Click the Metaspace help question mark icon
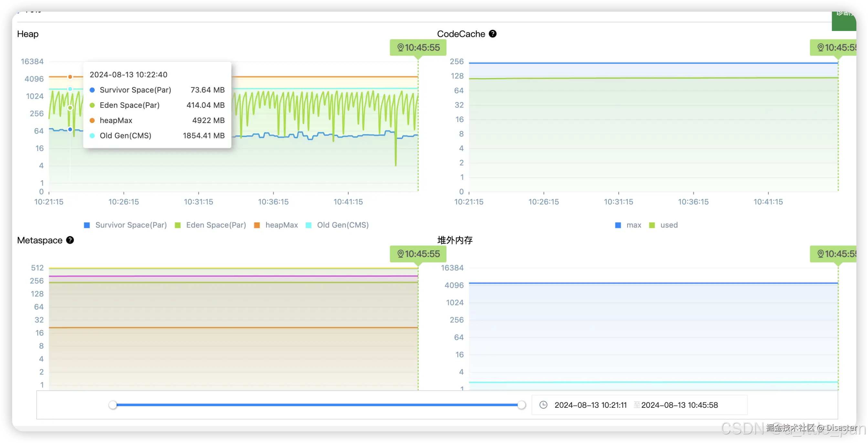 point(70,240)
